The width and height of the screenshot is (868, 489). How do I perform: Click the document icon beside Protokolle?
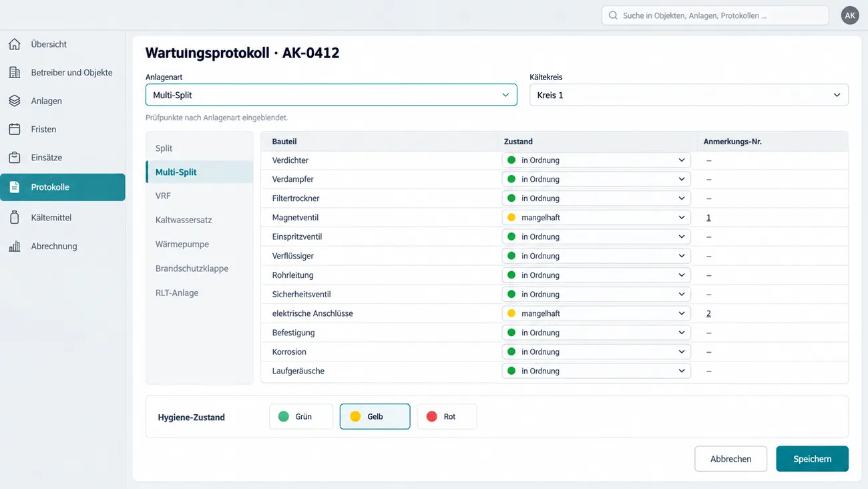tap(15, 187)
